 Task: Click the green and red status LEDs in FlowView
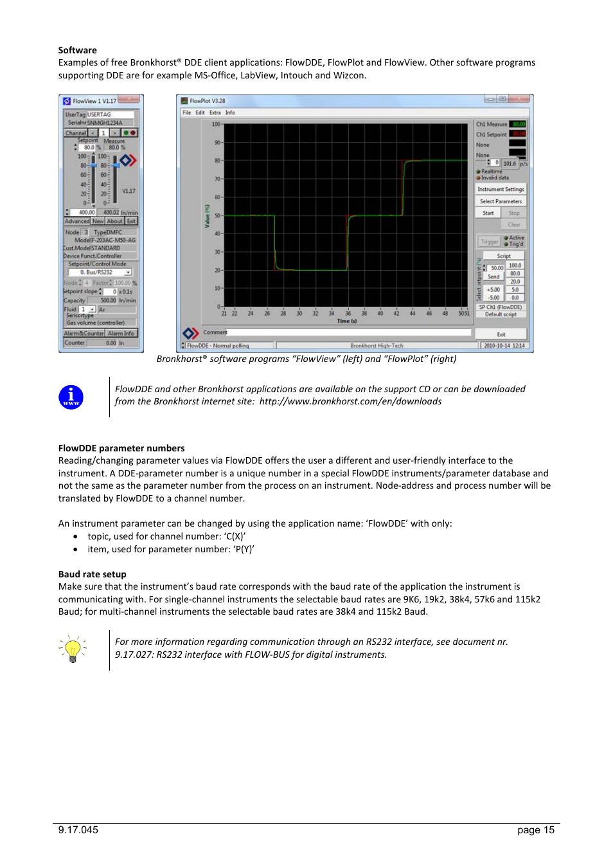pos(129,133)
